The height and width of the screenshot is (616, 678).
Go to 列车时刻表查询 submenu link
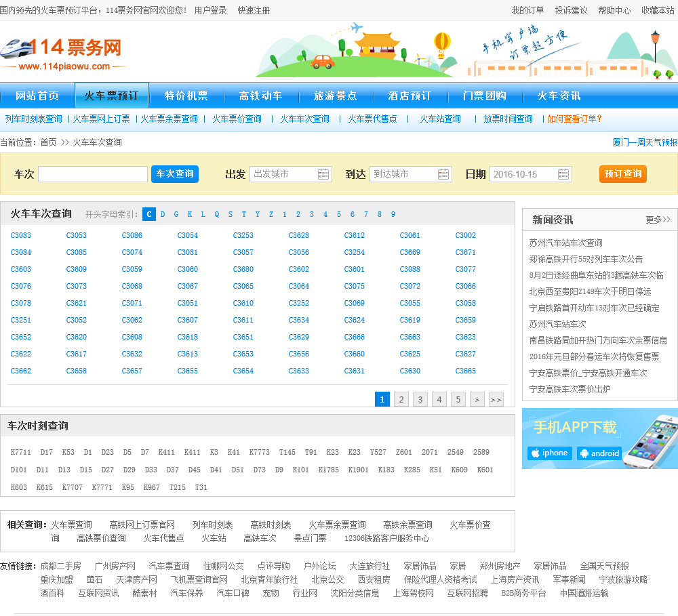click(x=34, y=119)
